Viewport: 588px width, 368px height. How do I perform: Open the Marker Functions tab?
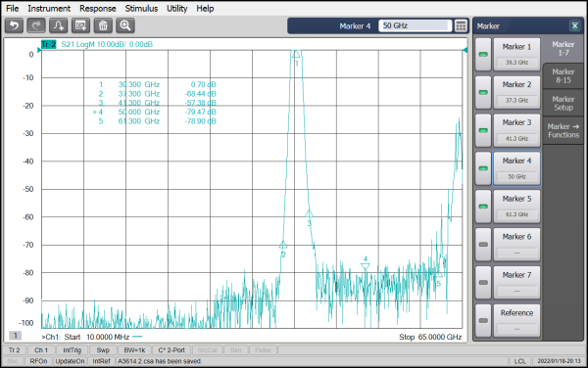click(x=563, y=130)
